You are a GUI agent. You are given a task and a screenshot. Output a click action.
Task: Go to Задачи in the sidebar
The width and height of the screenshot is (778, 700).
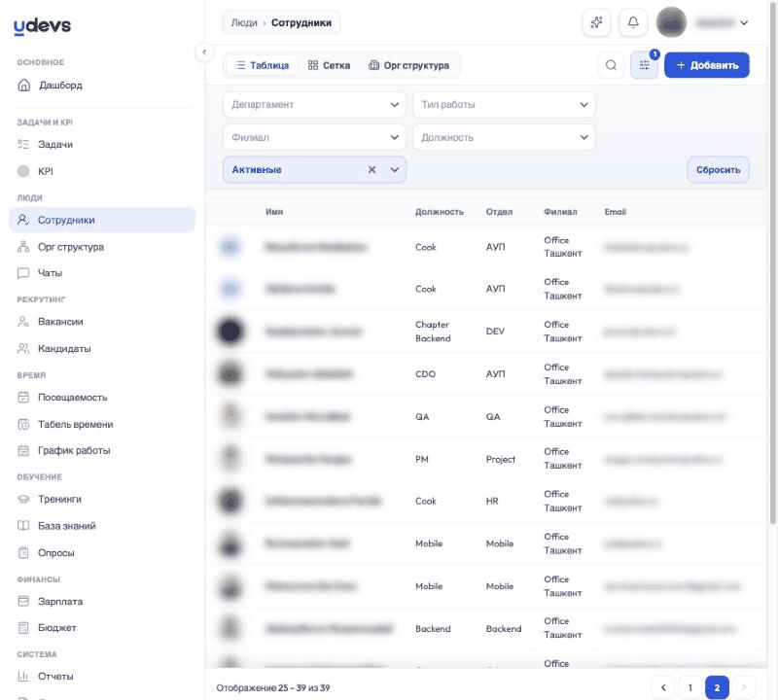(102, 144)
